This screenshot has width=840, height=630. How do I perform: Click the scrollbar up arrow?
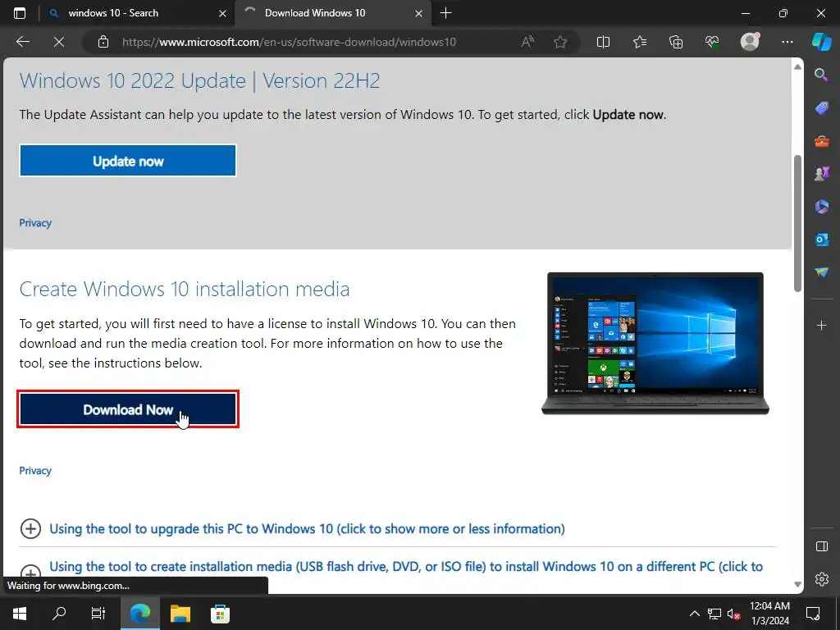(797, 67)
